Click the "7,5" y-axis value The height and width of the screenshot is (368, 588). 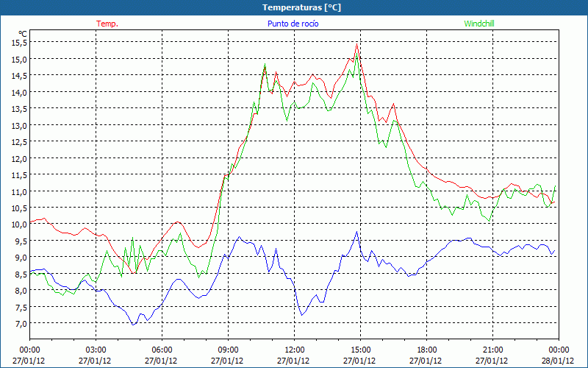(x=21, y=307)
